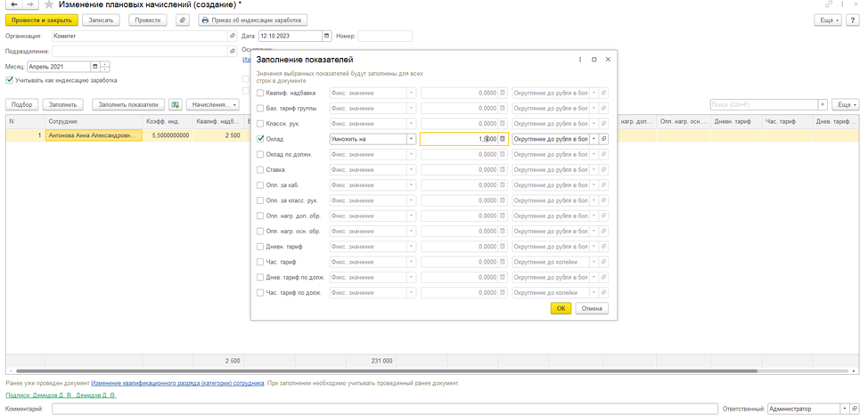Open rounding method of Квалиф. надбавка row
The height and width of the screenshot is (416, 868).
(604, 93)
